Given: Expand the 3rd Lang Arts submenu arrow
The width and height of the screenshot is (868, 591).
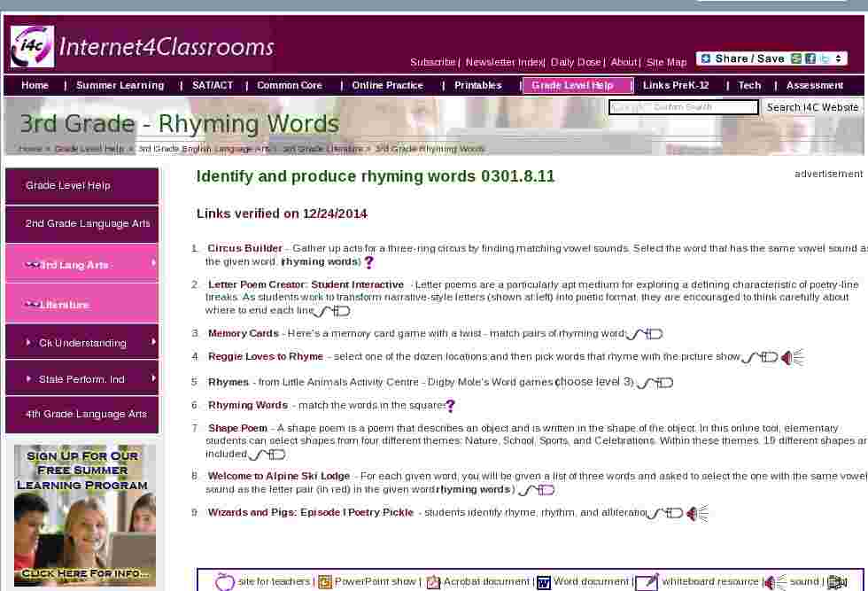Looking at the screenshot, I should [x=153, y=263].
